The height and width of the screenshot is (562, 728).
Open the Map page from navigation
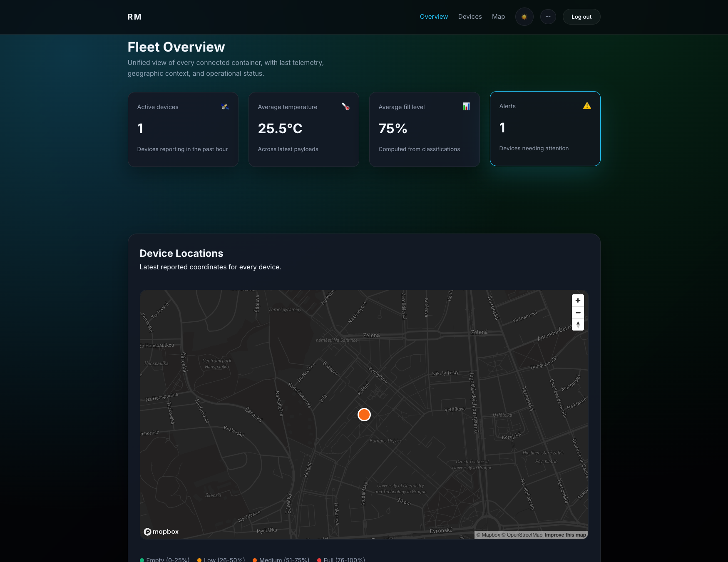point(498,17)
